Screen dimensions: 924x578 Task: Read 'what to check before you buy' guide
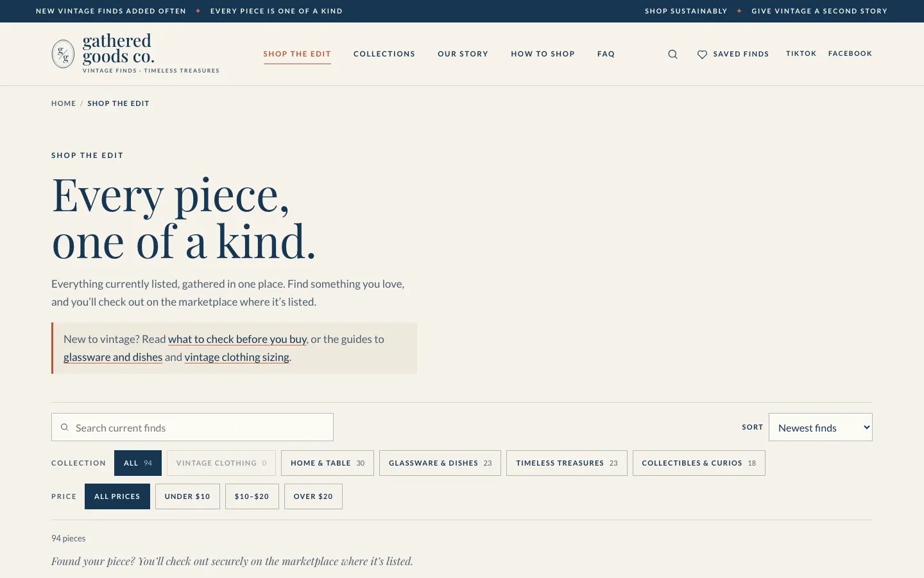(237, 339)
